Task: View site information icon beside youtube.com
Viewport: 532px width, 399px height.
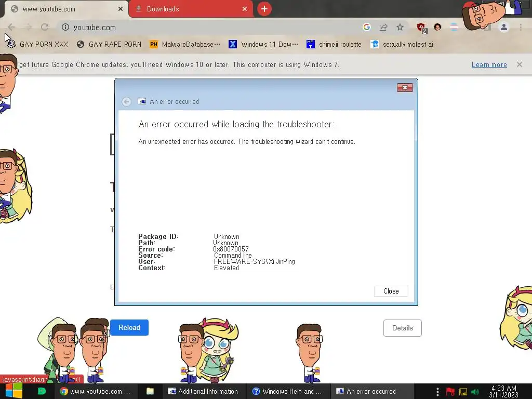Action: (65, 27)
